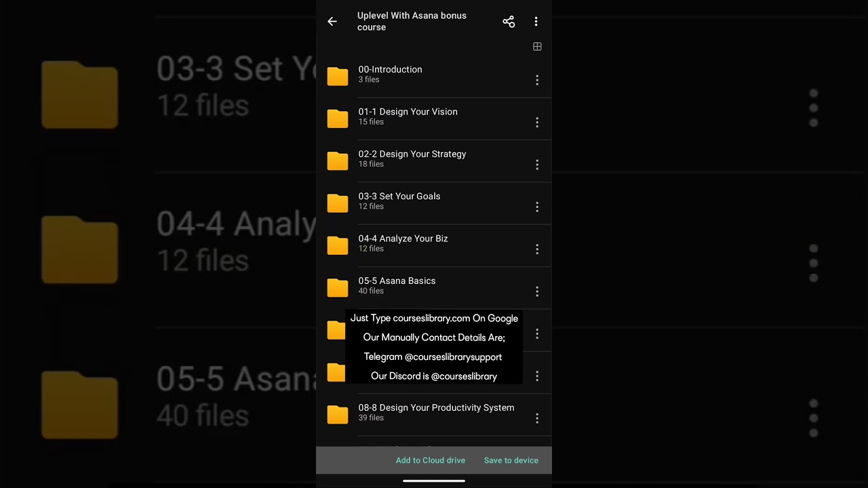
Task: Go back using the arrow icon
Action: tap(332, 22)
